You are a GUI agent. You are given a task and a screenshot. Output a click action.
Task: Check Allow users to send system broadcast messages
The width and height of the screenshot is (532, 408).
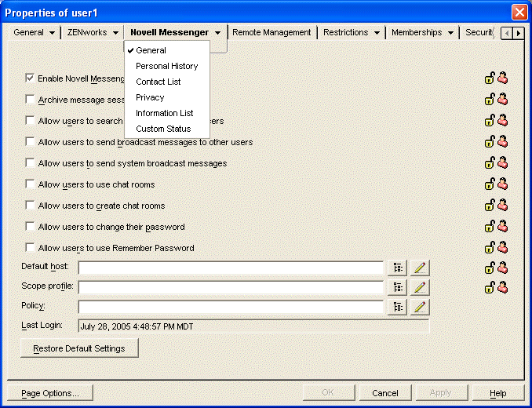point(30,162)
